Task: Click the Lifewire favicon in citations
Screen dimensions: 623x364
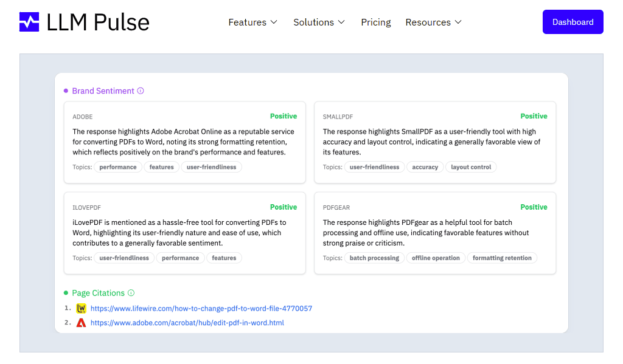Action: pos(82,309)
